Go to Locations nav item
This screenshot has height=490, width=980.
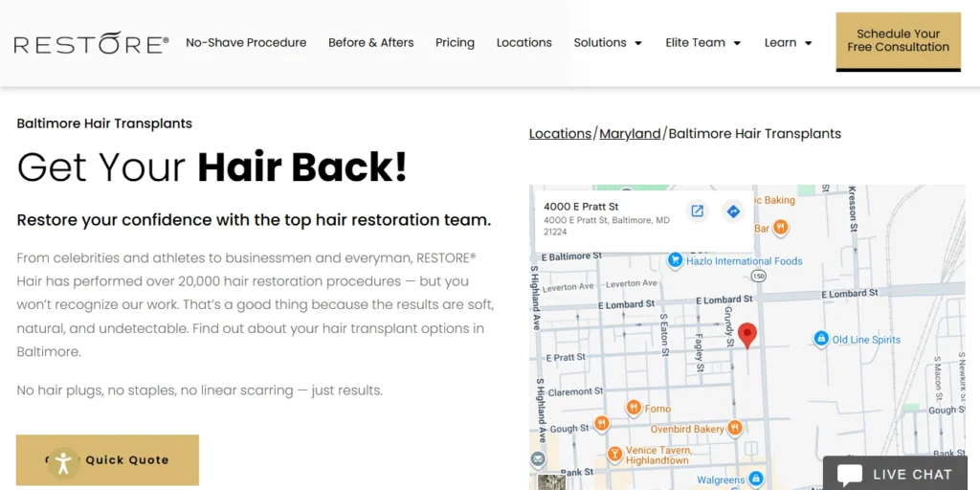pyautogui.click(x=524, y=42)
